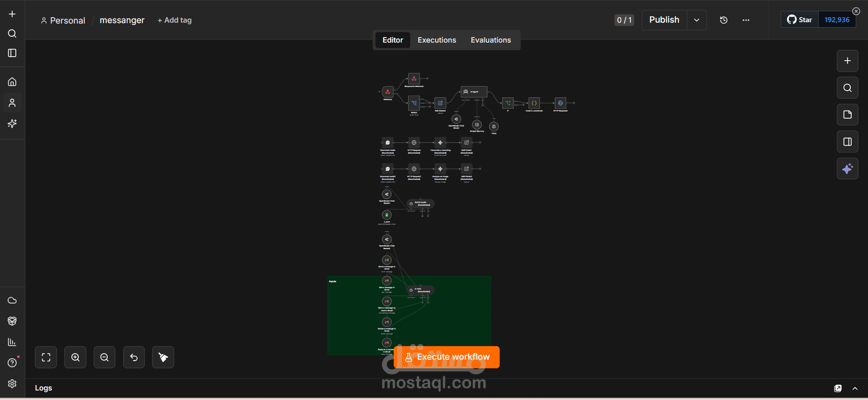Select the Download media WhatsApp node
868x400 pixels.
(388, 143)
